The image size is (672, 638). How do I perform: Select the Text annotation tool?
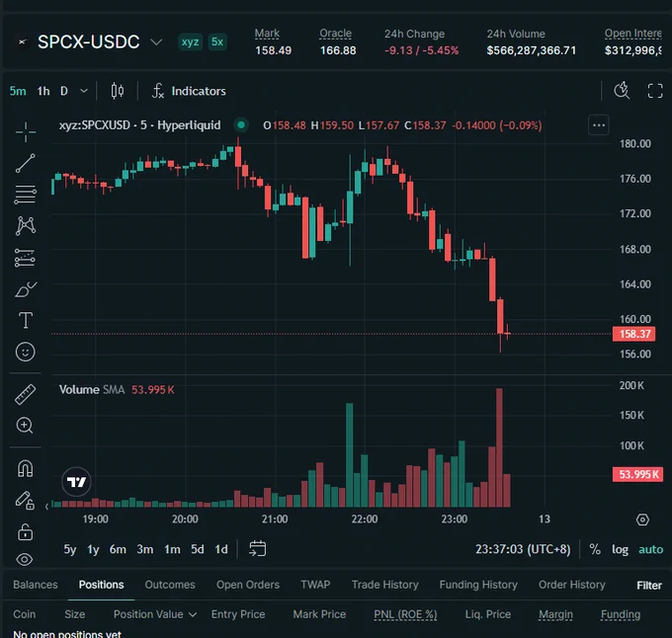(x=26, y=320)
